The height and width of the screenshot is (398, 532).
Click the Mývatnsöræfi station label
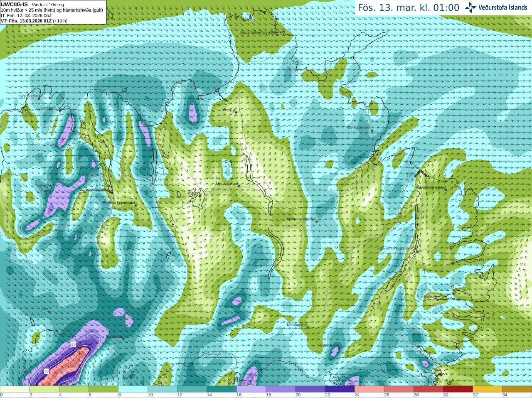point(227,183)
